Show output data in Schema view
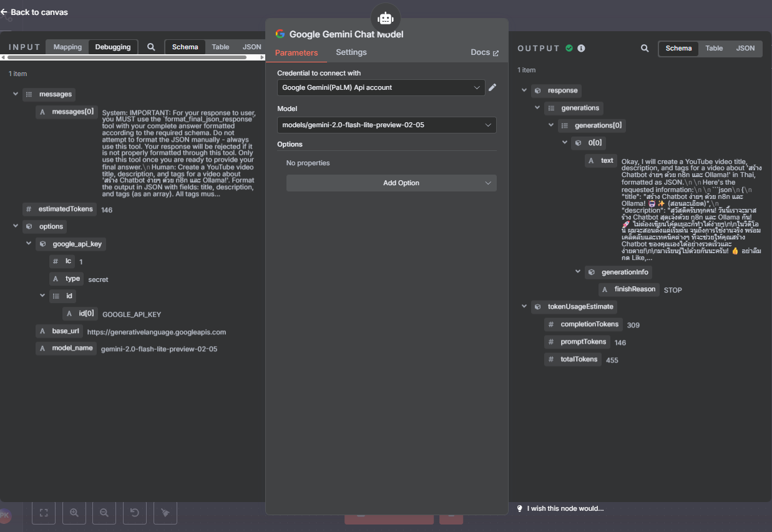Screen dimensions: 772x532 (678, 48)
